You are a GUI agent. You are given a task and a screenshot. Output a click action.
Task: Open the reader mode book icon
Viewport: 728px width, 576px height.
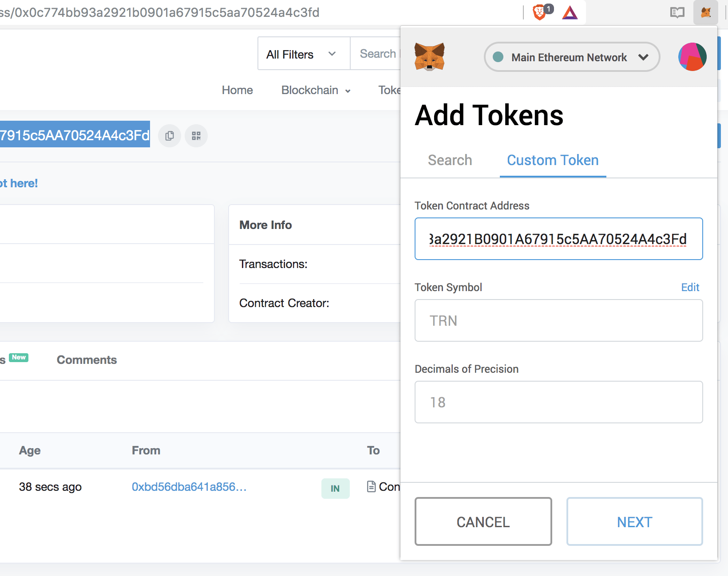click(x=677, y=12)
